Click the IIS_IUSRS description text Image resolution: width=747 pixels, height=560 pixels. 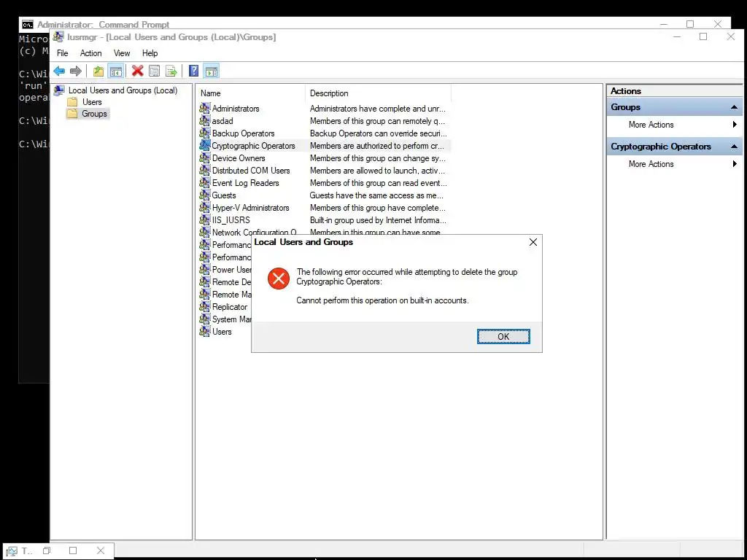(378, 220)
